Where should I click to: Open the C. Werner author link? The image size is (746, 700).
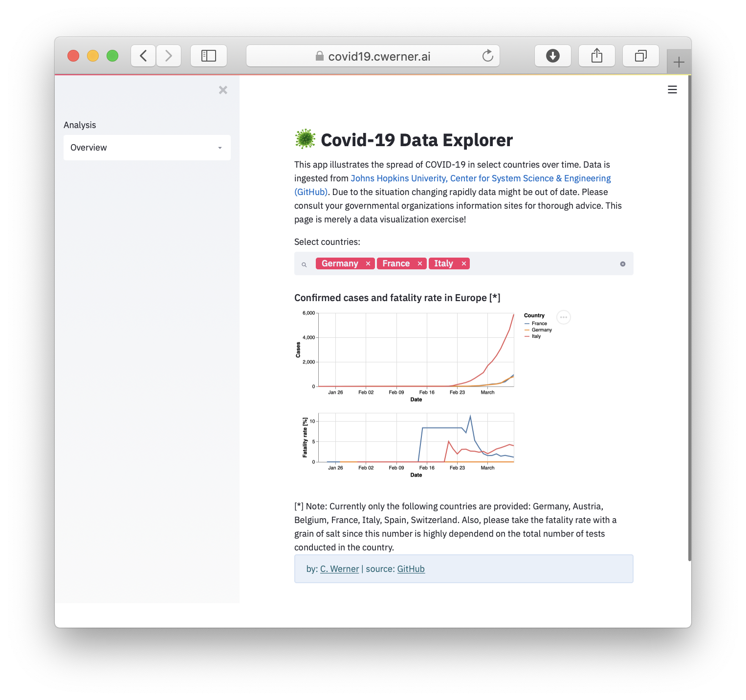pyautogui.click(x=339, y=569)
